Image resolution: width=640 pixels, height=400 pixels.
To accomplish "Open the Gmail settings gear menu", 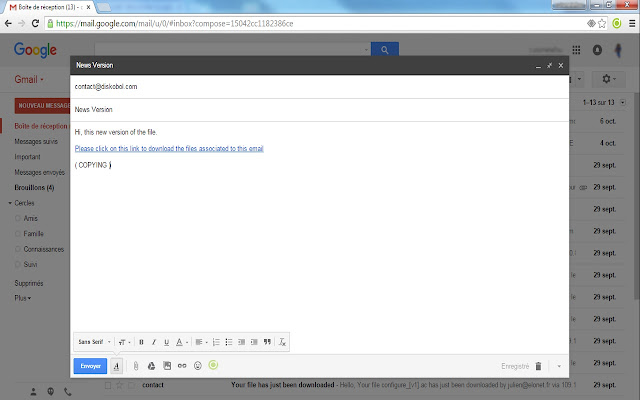I will pos(609,79).
